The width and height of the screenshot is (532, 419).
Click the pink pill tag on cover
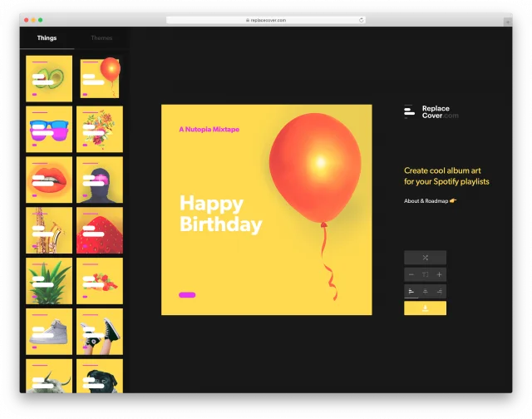(187, 294)
